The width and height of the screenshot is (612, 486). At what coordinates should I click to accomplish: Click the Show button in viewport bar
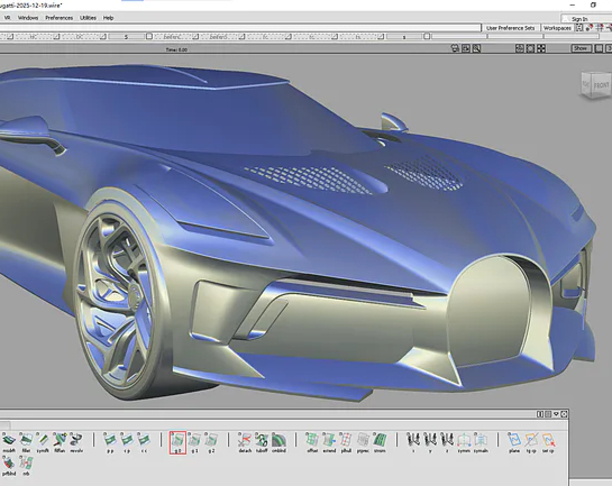pyautogui.click(x=580, y=48)
